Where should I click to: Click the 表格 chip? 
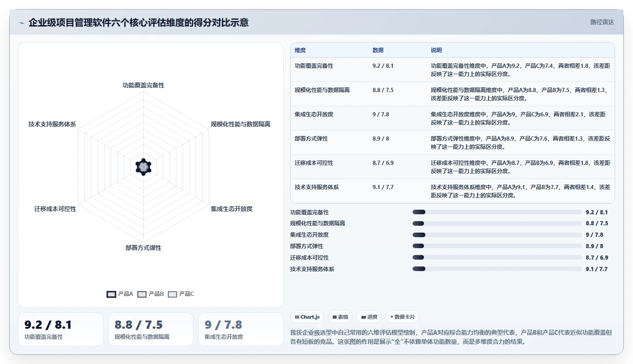point(340,317)
